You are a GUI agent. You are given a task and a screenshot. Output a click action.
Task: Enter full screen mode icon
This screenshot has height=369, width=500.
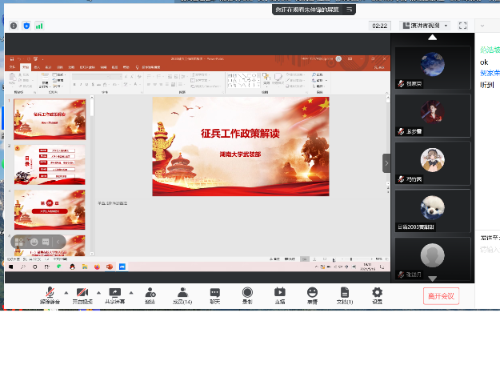tap(463, 25)
